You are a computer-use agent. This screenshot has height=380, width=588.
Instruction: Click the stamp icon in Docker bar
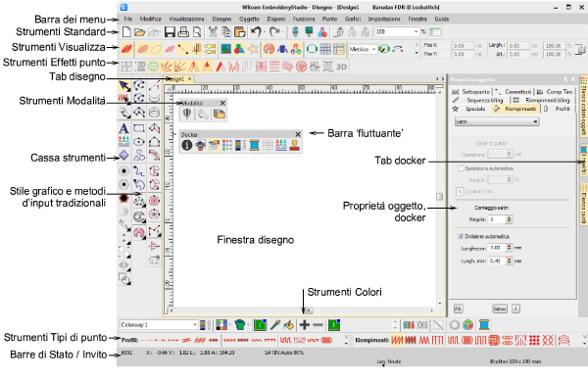click(295, 145)
